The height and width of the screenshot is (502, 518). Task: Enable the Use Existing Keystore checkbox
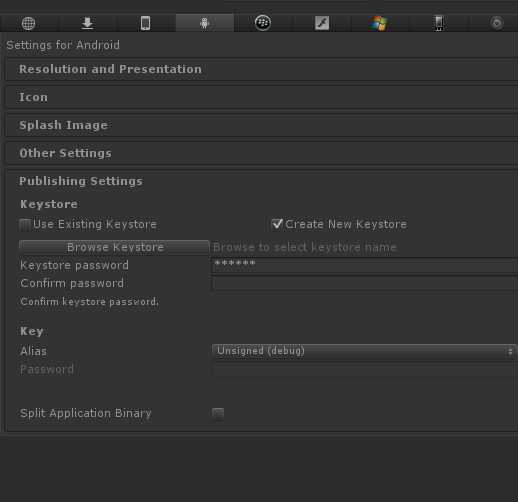(25, 225)
